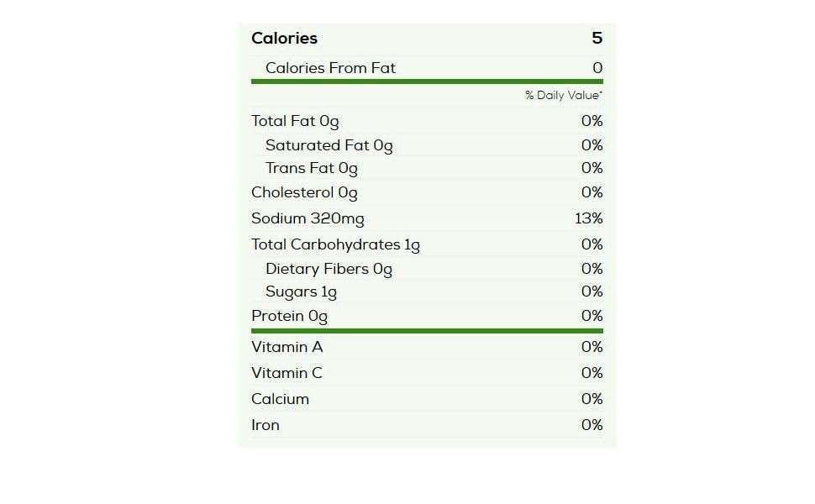815x504 pixels.
Task: Click the % Daily Value label
Action: coord(564,96)
